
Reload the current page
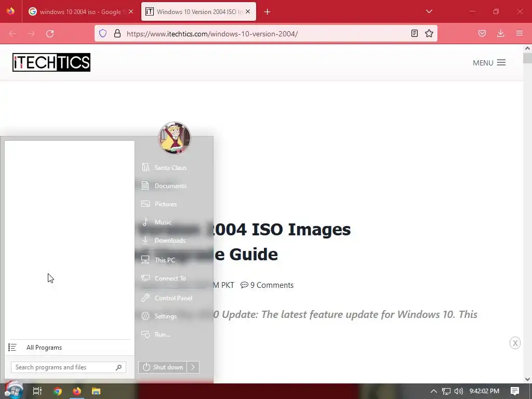point(50,34)
